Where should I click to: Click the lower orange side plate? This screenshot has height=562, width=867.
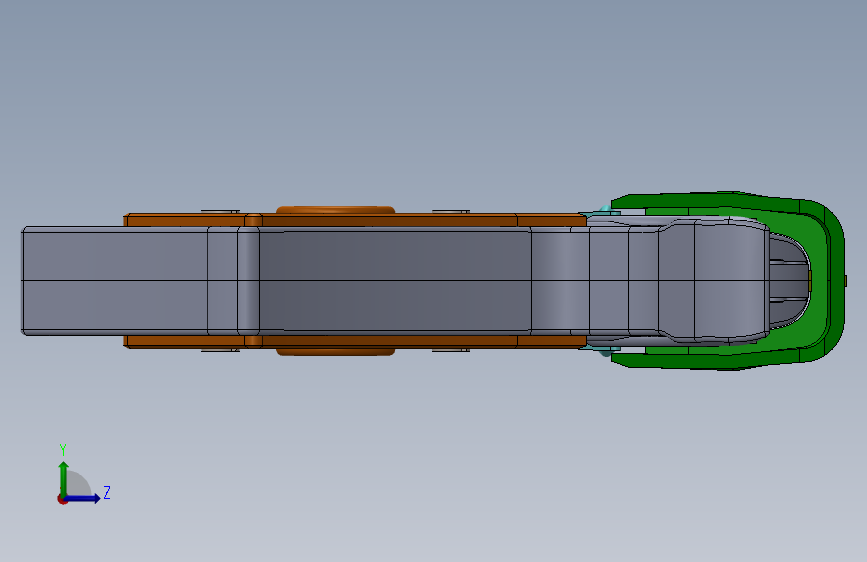354,341
